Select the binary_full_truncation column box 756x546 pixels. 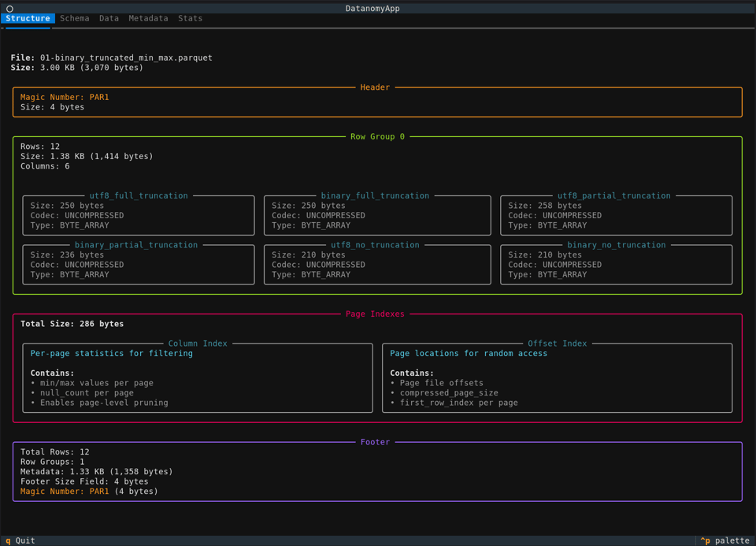[x=377, y=215]
